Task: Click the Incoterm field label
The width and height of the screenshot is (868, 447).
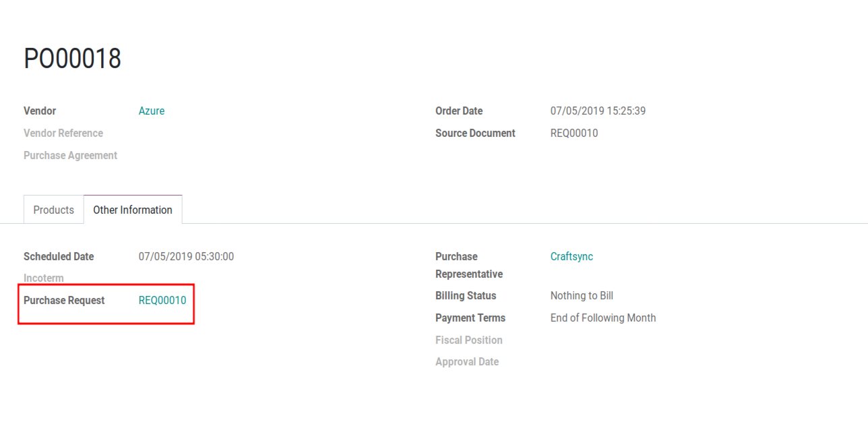Action: tap(44, 278)
